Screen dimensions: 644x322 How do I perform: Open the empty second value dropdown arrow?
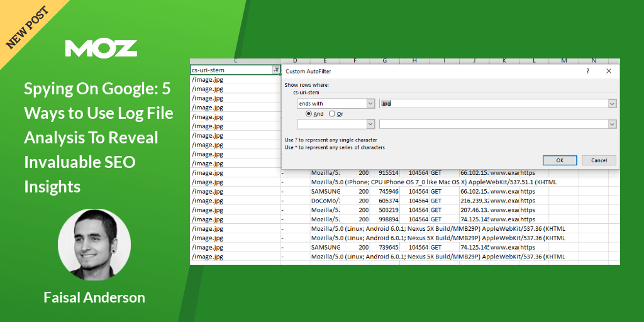pyautogui.click(x=613, y=124)
